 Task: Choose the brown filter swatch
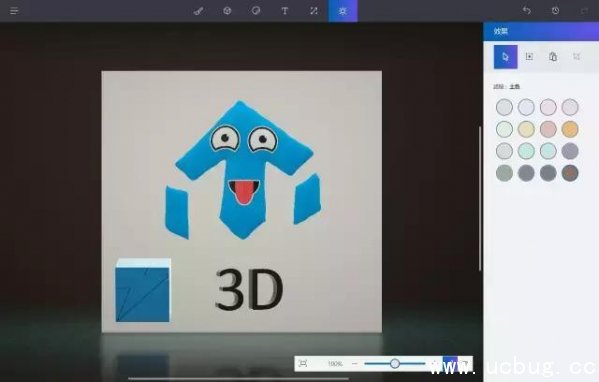coord(570,173)
